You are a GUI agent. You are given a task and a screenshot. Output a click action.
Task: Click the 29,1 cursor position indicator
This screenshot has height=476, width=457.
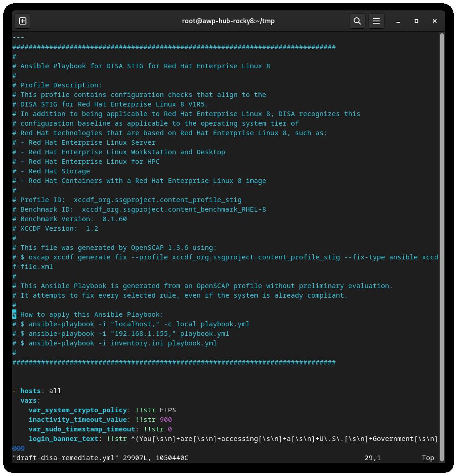[x=374, y=458]
